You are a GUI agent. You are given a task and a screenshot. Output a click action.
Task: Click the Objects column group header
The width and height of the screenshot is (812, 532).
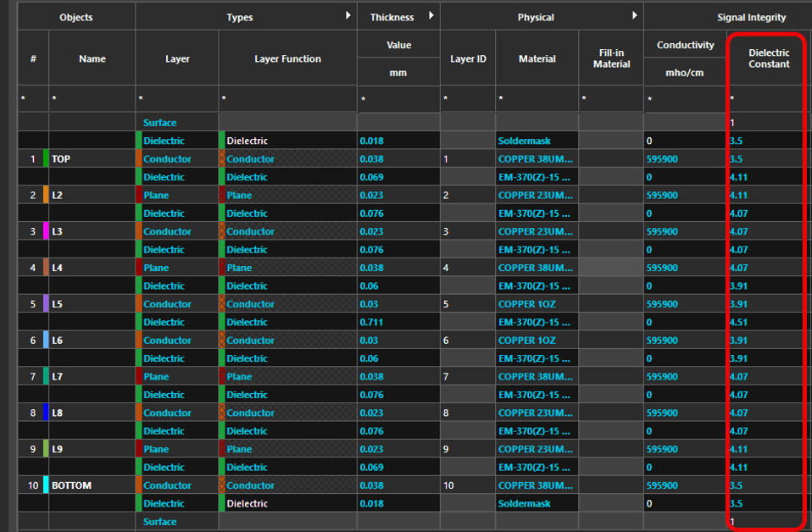[x=76, y=17]
